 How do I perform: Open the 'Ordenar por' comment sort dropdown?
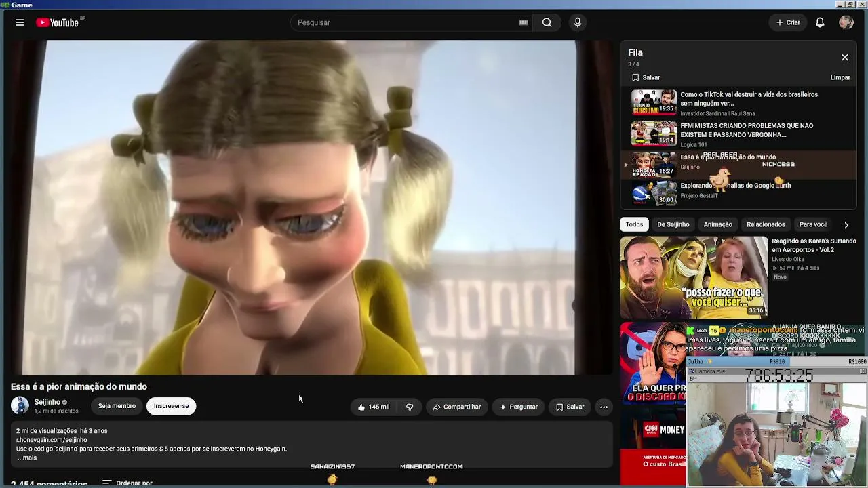tap(127, 483)
